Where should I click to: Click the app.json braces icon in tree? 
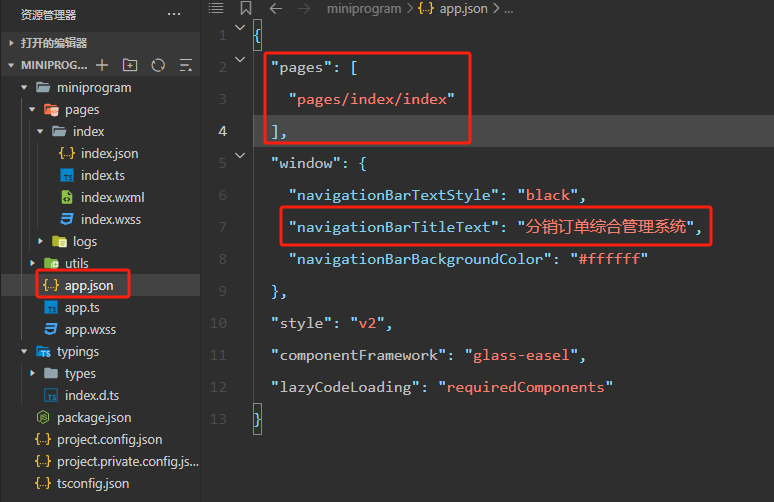click(x=51, y=285)
